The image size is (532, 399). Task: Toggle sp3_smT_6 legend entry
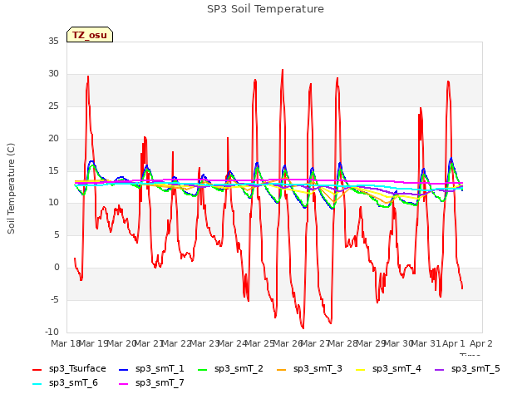click(x=65, y=383)
